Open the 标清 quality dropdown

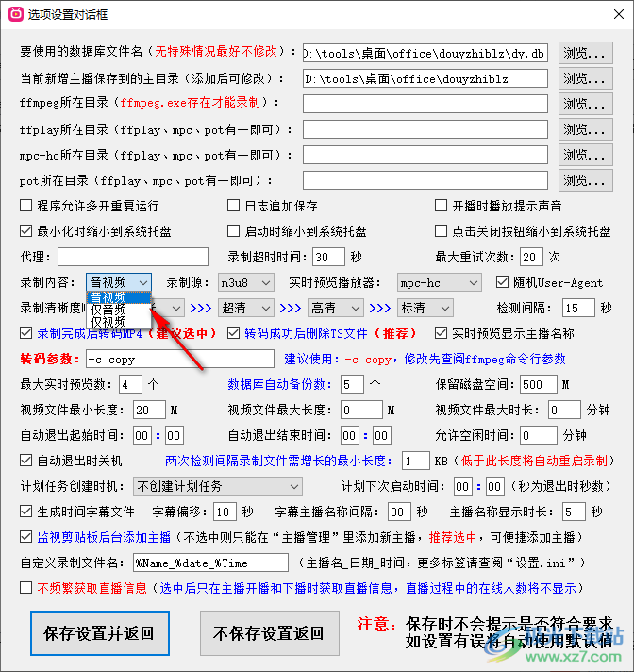point(425,308)
